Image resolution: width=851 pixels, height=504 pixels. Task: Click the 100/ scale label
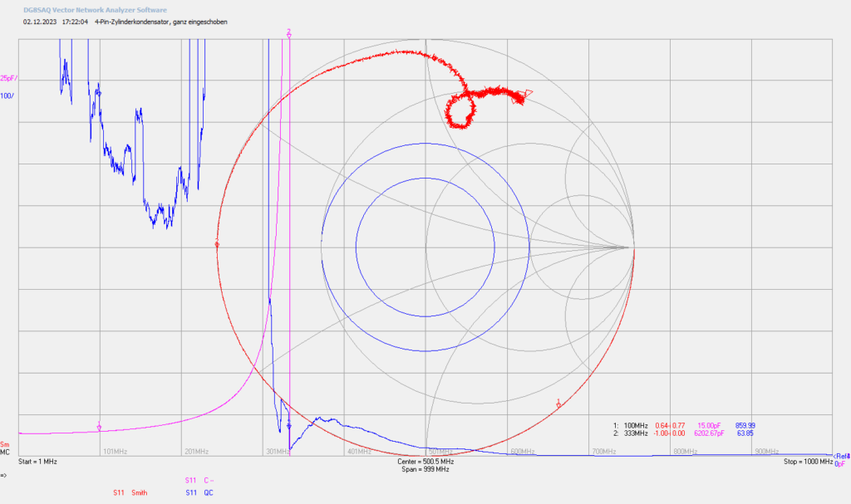pos(7,96)
